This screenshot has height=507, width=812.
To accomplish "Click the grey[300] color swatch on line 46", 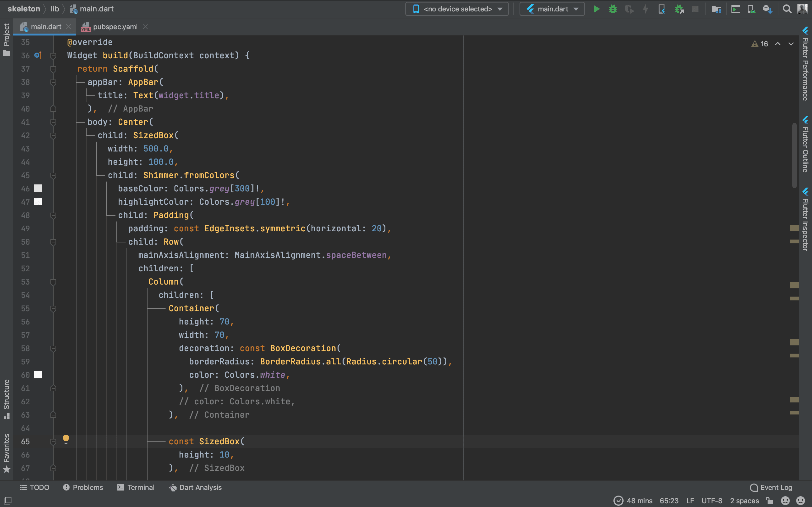I will point(38,189).
